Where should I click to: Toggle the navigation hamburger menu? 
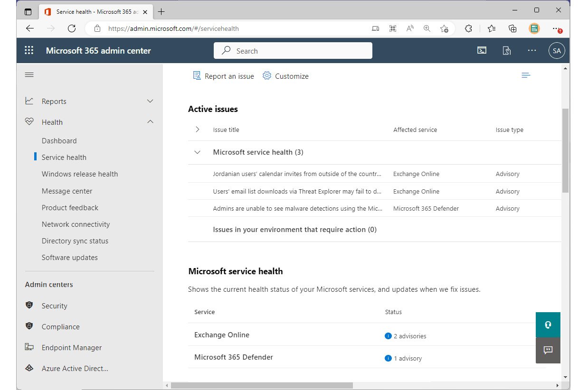tap(29, 75)
